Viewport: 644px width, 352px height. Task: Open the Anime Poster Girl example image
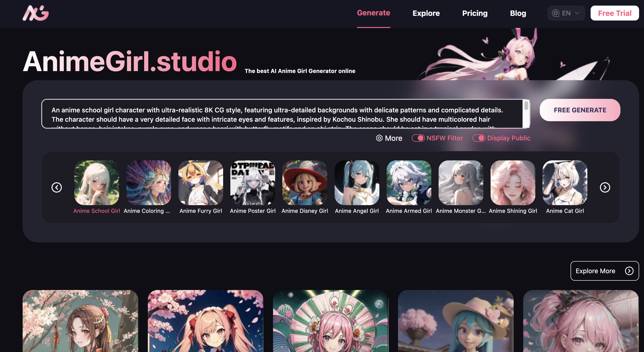(253, 183)
